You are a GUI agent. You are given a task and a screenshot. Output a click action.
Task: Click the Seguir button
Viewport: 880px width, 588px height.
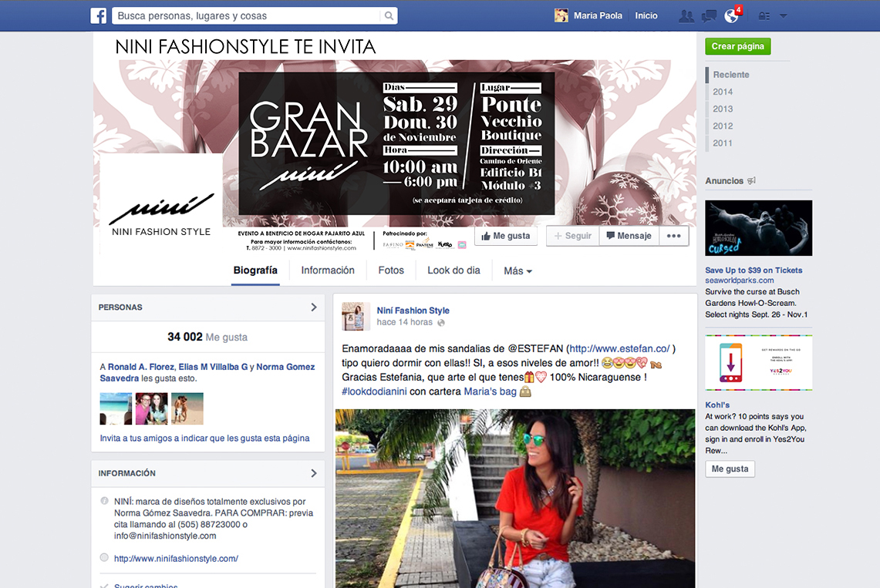coord(572,236)
